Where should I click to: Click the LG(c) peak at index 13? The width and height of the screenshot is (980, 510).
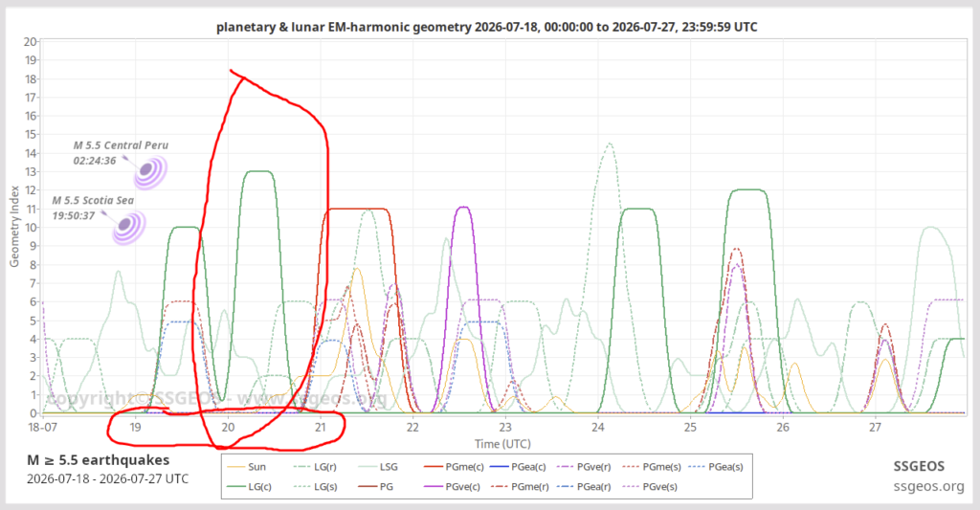(257, 171)
